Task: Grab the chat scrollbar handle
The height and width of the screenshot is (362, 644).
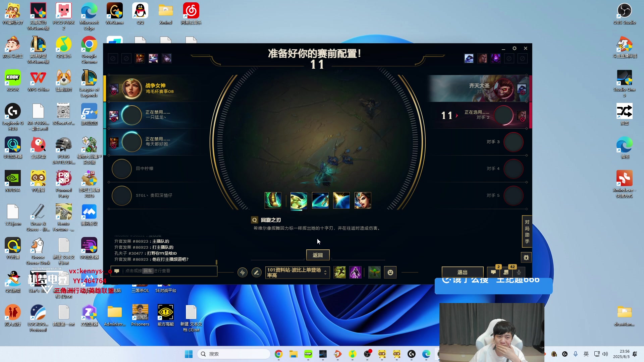Action: pos(216,262)
